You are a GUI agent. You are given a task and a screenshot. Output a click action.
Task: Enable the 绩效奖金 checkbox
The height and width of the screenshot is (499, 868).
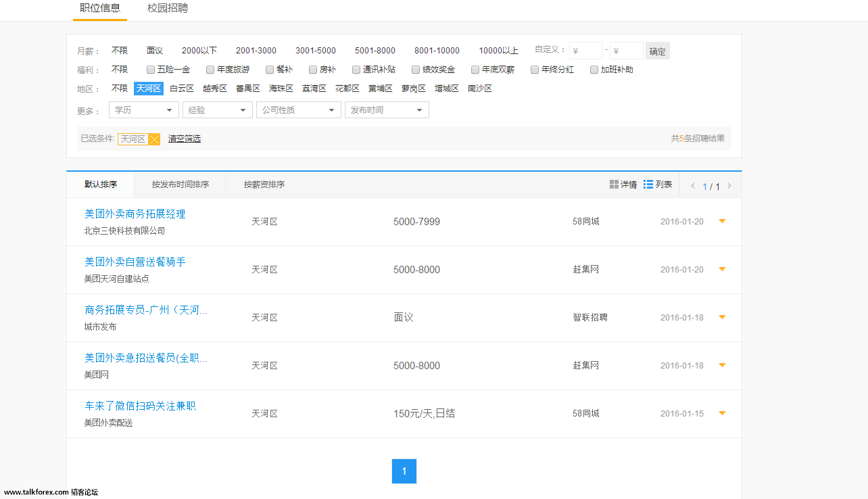tap(416, 70)
